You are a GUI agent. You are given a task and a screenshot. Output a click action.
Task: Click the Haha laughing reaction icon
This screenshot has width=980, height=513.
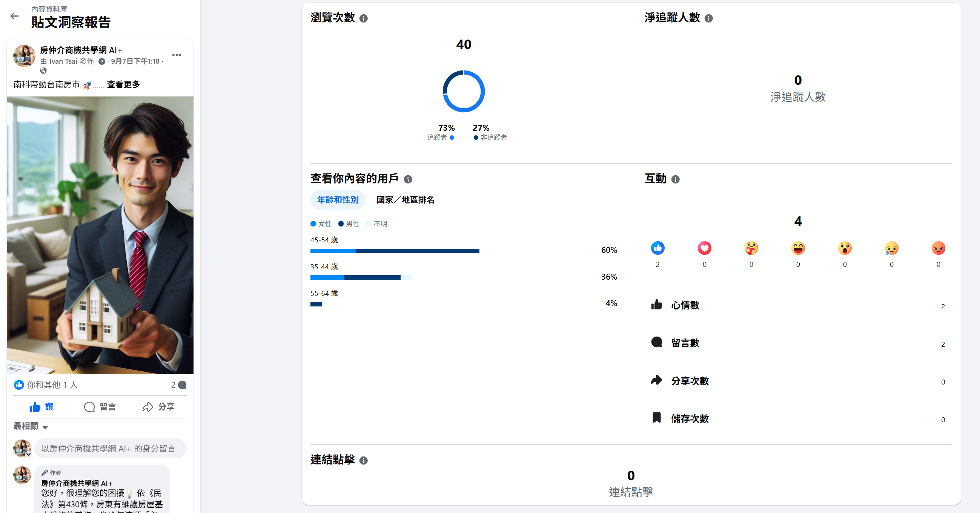coord(798,248)
